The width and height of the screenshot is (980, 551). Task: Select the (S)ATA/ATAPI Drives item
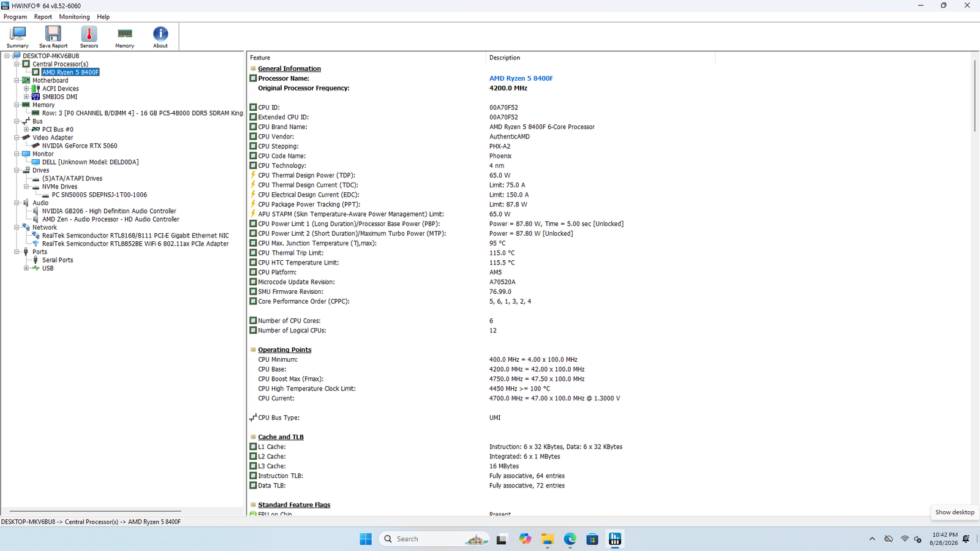click(x=72, y=179)
